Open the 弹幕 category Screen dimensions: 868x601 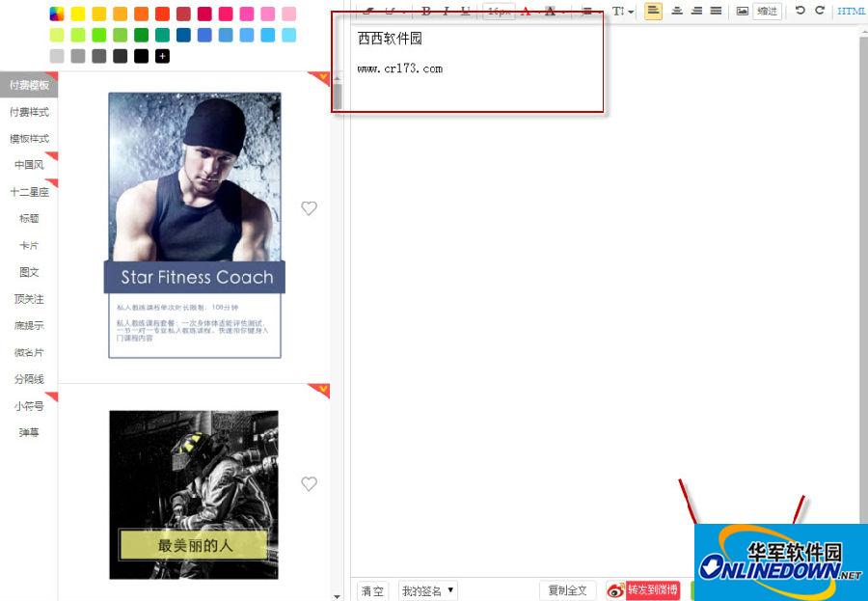tap(29, 432)
